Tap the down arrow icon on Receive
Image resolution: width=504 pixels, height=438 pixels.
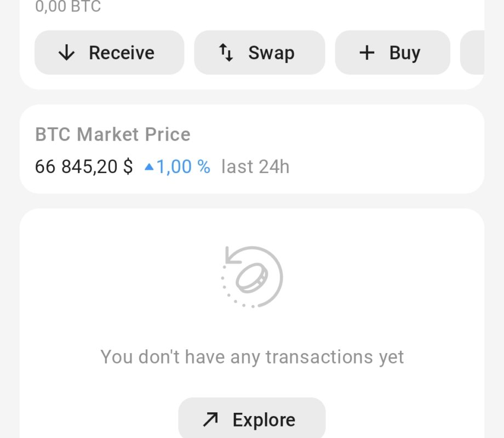coord(67,53)
